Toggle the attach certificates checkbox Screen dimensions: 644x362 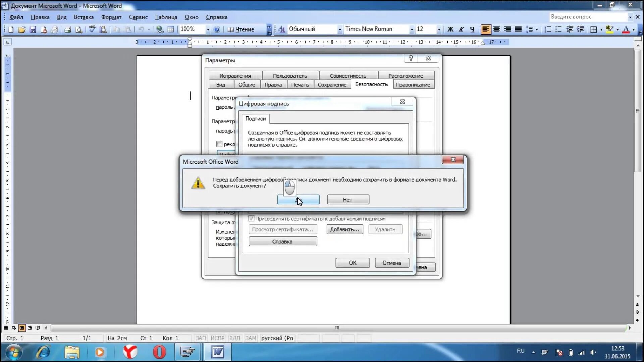point(251,219)
